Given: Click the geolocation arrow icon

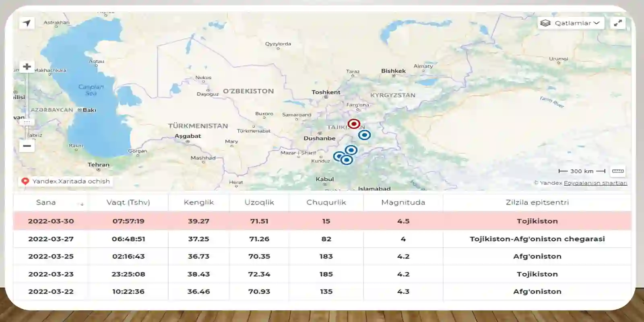Looking at the screenshot, I should (27, 23).
